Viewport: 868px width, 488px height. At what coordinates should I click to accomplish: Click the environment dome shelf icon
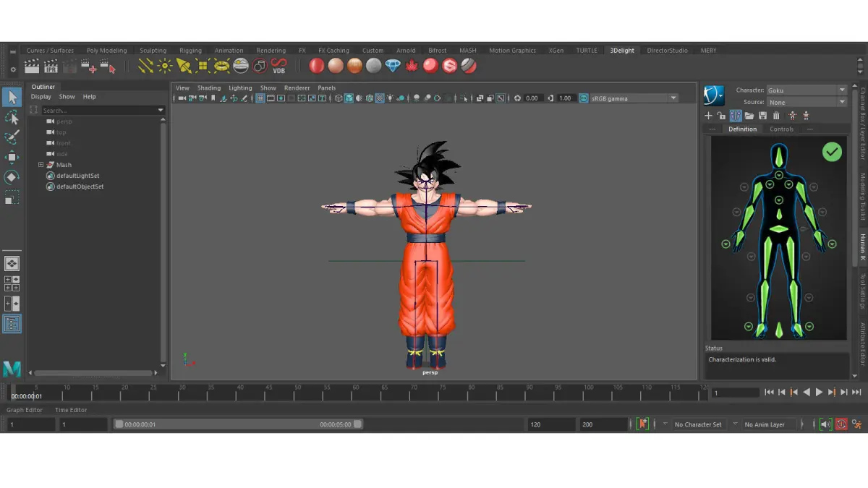point(241,67)
